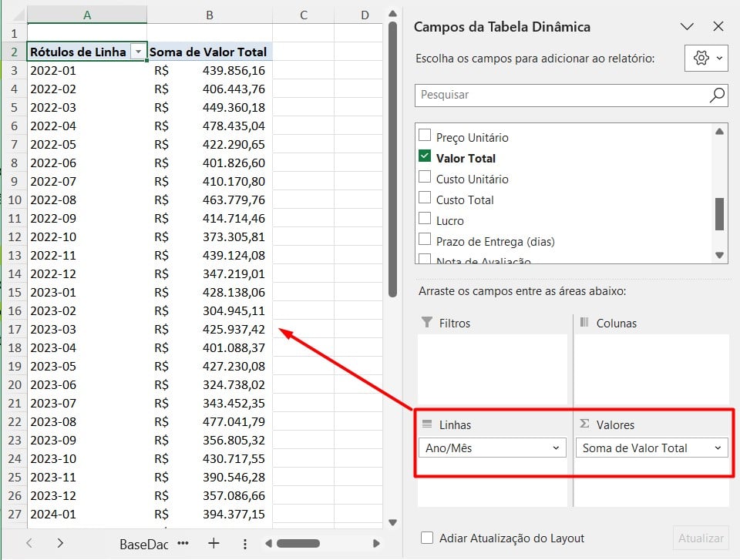Click the add new sheet plus icon
This screenshot has height=560, width=740.
[214, 543]
